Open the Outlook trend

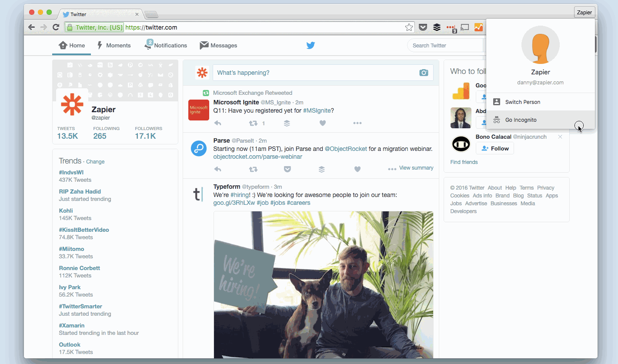tap(70, 344)
